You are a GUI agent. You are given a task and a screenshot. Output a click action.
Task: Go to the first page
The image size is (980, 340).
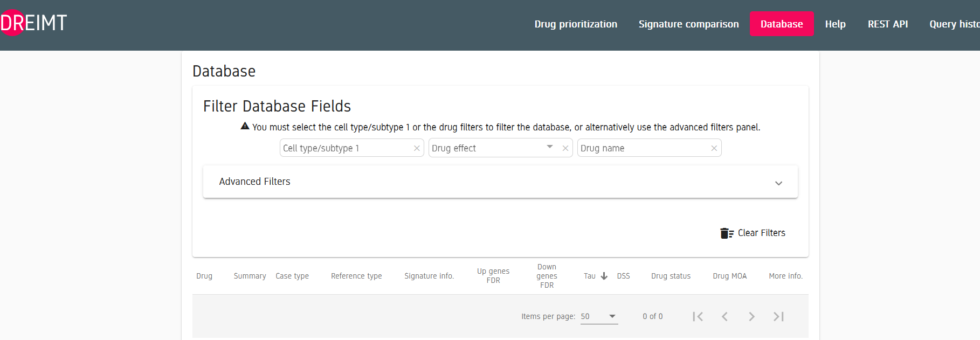pyautogui.click(x=698, y=316)
